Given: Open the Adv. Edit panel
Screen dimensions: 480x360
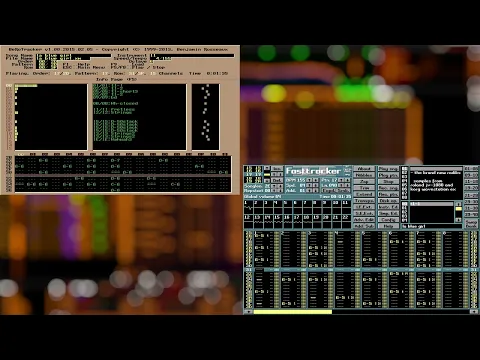Looking at the screenshot, I should click(x=364, y=220).
